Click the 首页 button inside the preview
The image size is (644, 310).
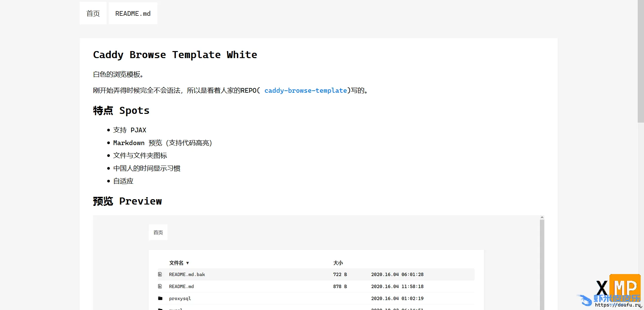point(158,232)
